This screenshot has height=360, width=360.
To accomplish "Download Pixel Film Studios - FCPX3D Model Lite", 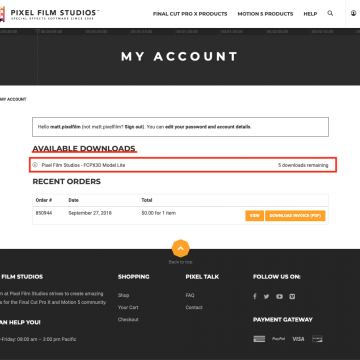I will coord(83,165).
